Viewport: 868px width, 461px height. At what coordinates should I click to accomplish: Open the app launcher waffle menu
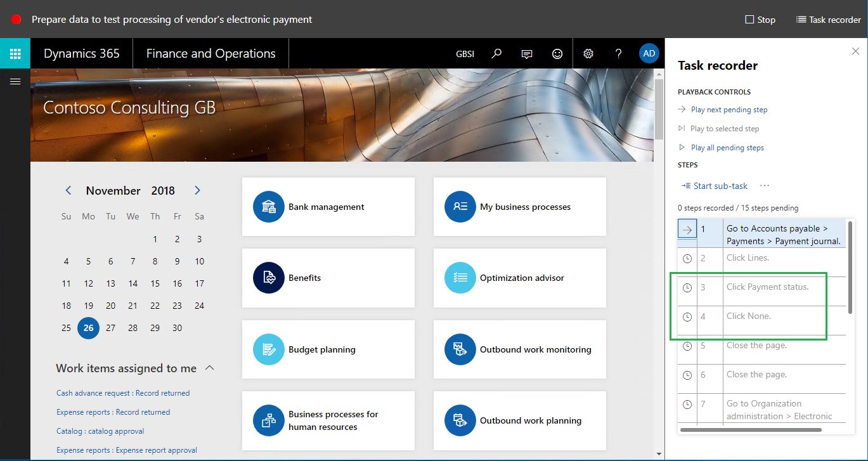pyautogui.click(x=15, y=54)
